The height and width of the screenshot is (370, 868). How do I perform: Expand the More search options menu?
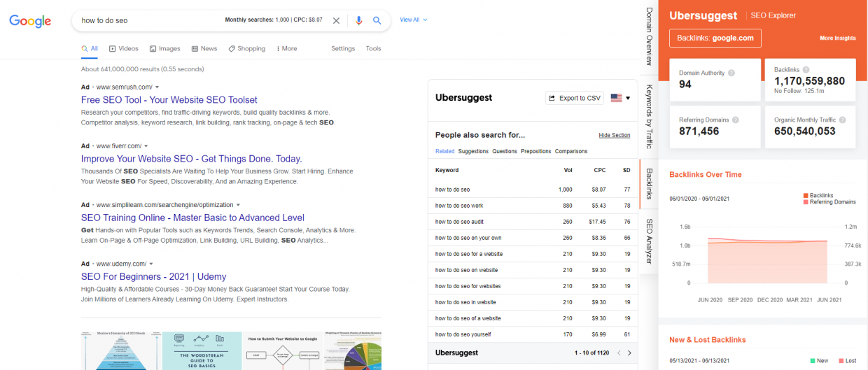(x=287, y=48)
